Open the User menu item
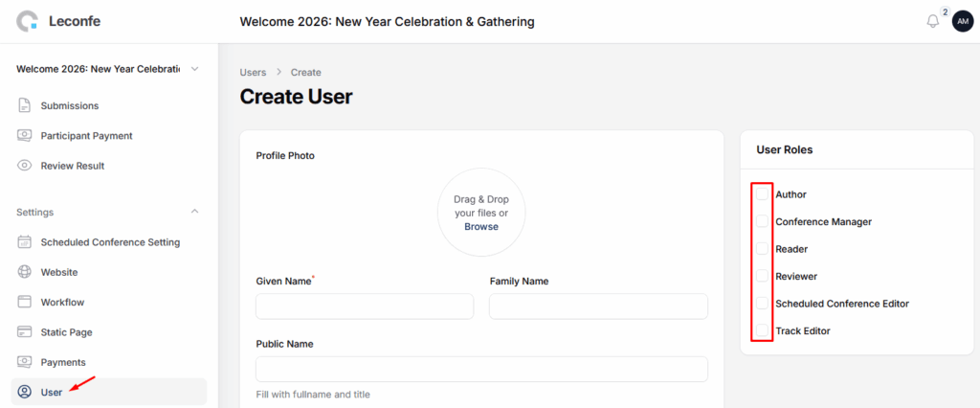This screenshot has width=980, height=408. 52,392
